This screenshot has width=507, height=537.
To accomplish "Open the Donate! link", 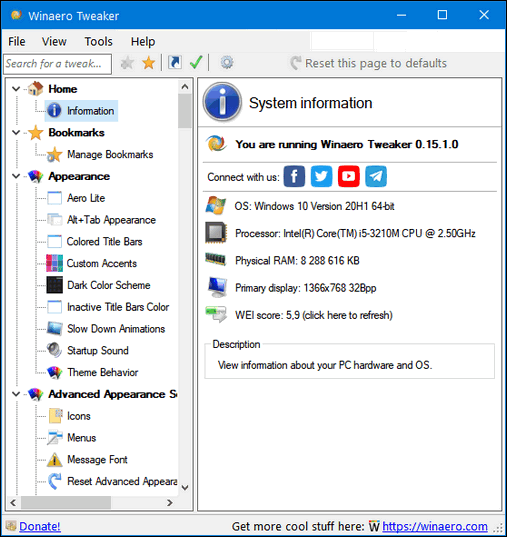I will (40, 526).
